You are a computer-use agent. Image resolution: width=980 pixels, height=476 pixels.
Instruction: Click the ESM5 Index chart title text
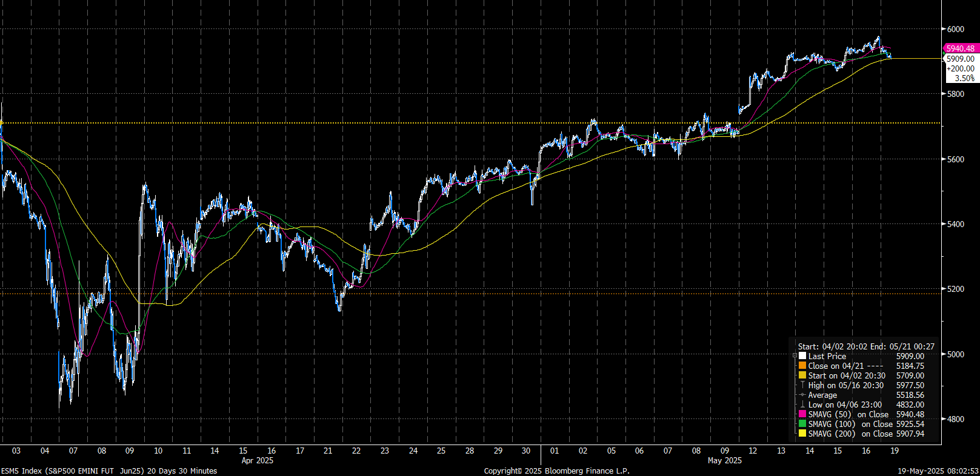(109, 471)
